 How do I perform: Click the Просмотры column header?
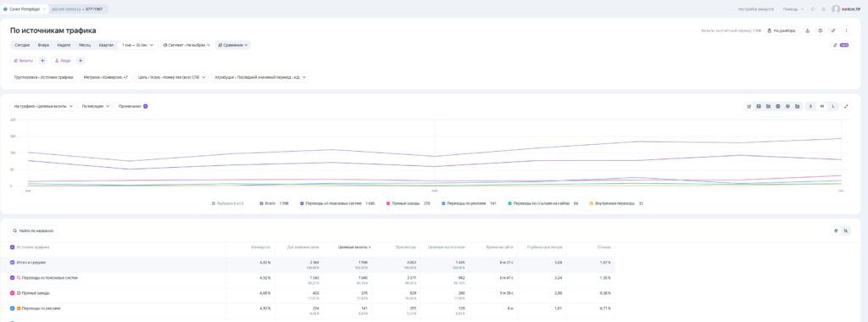tap(406, 247)
